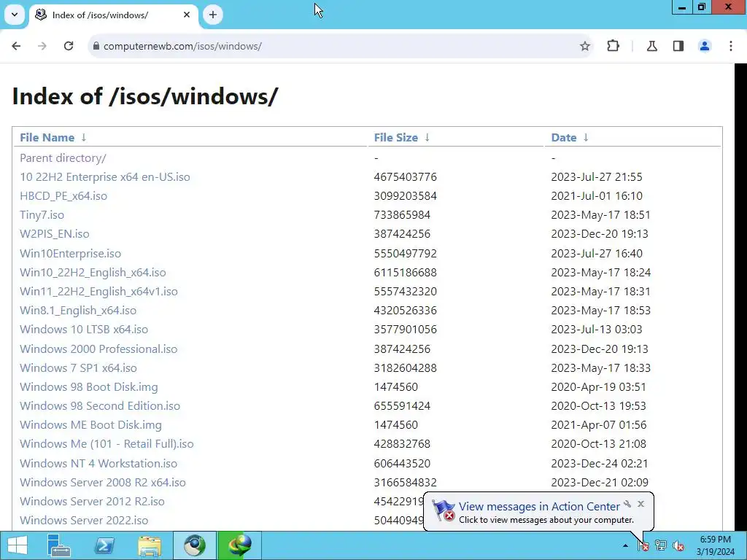Viewport: 747px width, 560px height.
Task: Launch PowerShell from the taskbar
Action: [104, 545]
